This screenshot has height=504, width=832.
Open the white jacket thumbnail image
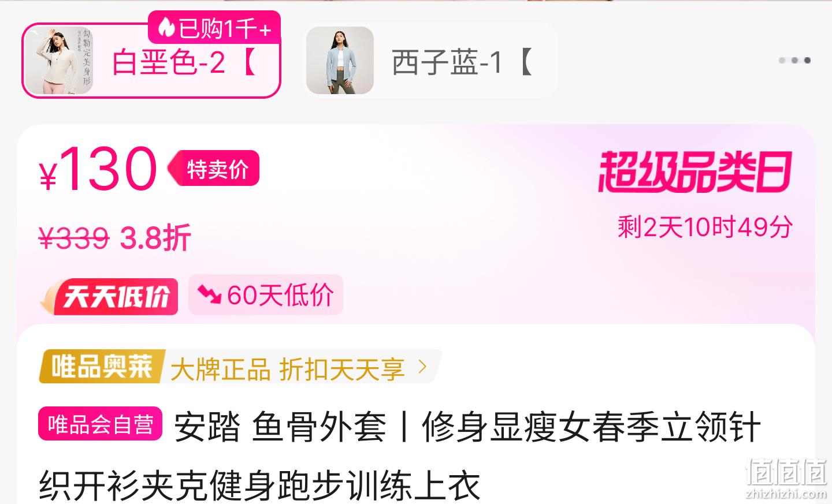coord(60,61)
